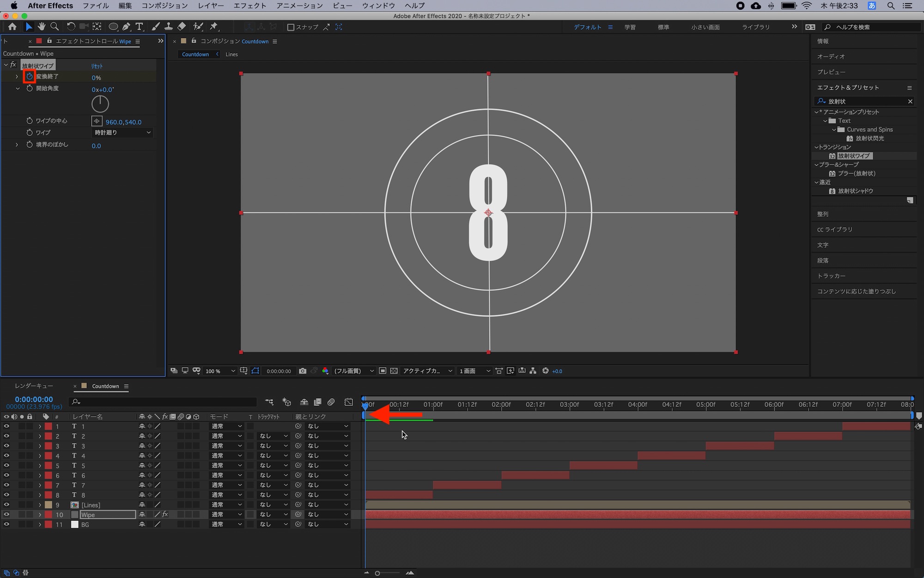
Task: Select the 学習 workspace
Action: (630, 27)
